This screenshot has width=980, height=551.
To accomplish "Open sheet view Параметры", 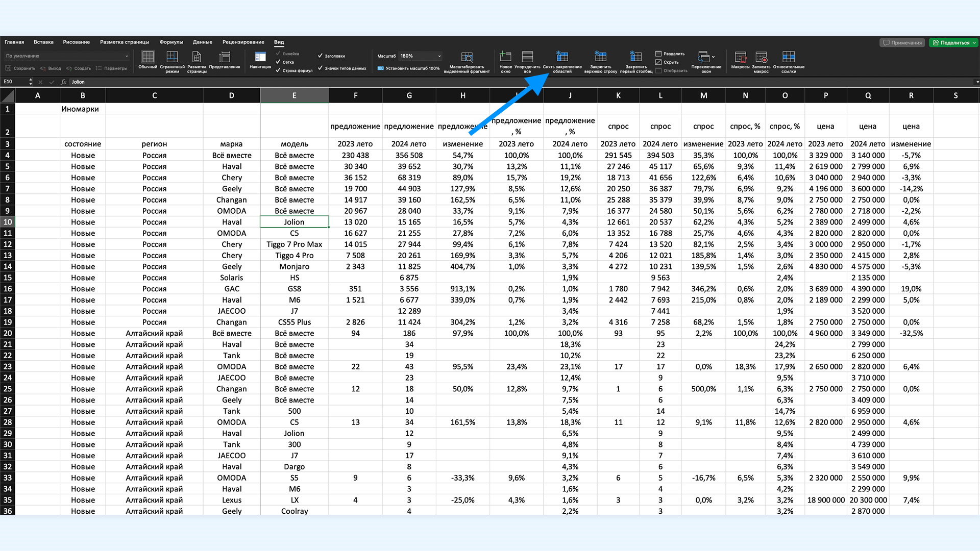I will (x=112, y=68).
